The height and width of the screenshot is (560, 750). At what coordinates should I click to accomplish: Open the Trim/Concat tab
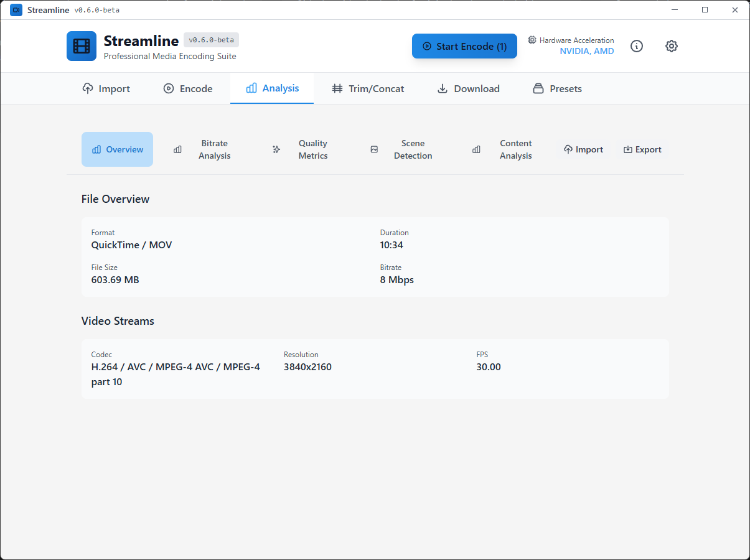coord(368,88)
